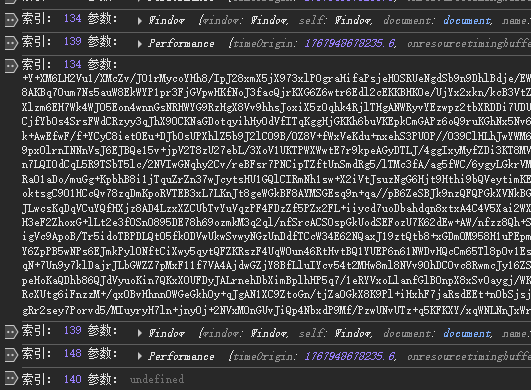The width and height of the screenshot is (531, 390).
Task: Click the string line starting 'Ra01aDo/muGg+Kpbh'
Action: click(x=276, y=179)
